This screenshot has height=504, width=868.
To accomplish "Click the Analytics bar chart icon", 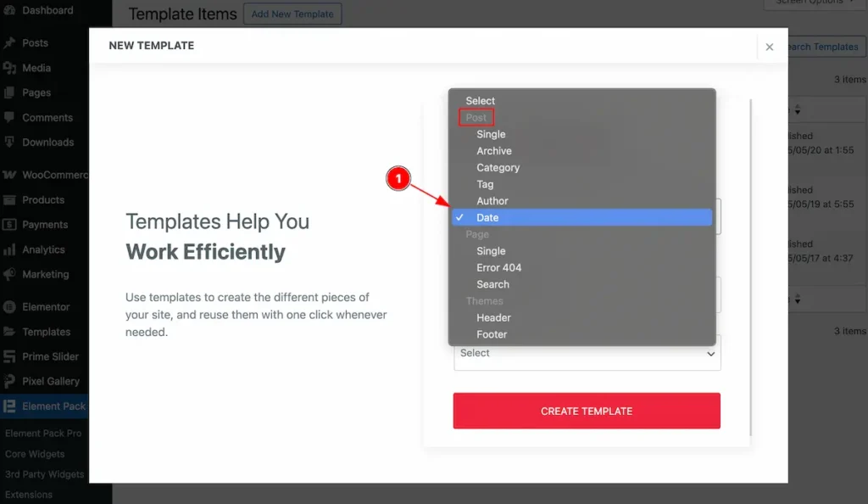I will click(9, 250).
